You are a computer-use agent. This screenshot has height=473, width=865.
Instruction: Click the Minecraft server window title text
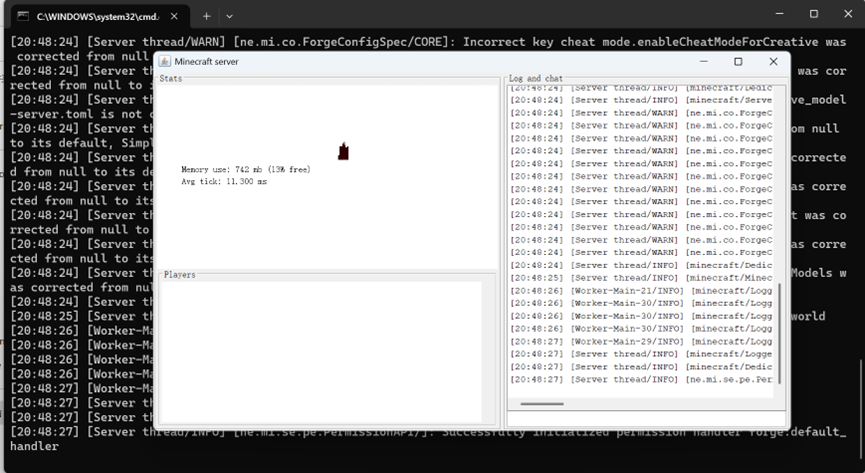(206, 61)
